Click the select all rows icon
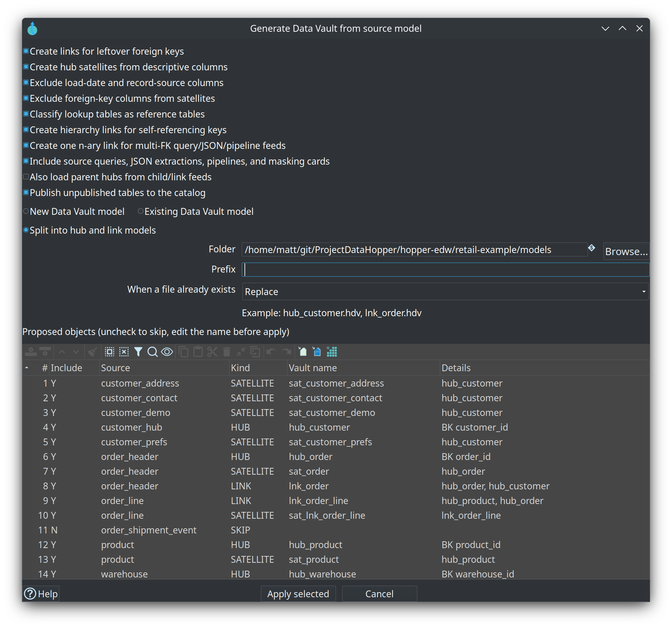The height and width of the screenshot is (628, 672). tap(109, 352)
